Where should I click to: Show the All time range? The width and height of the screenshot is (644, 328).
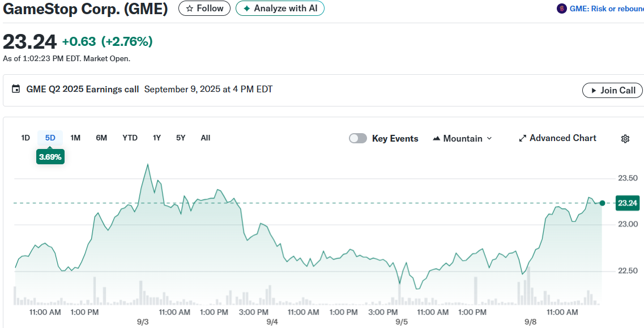click(206, 138)
